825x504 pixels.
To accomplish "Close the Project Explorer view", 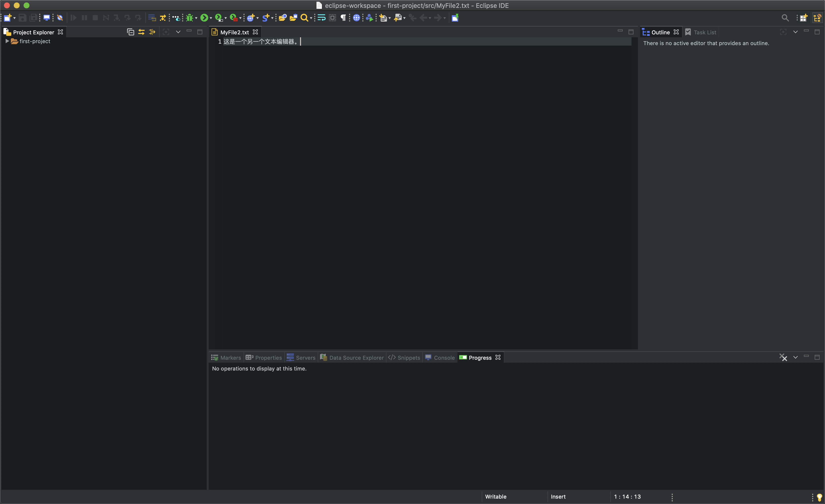I will pyautogui.click(x=60, y=32).
